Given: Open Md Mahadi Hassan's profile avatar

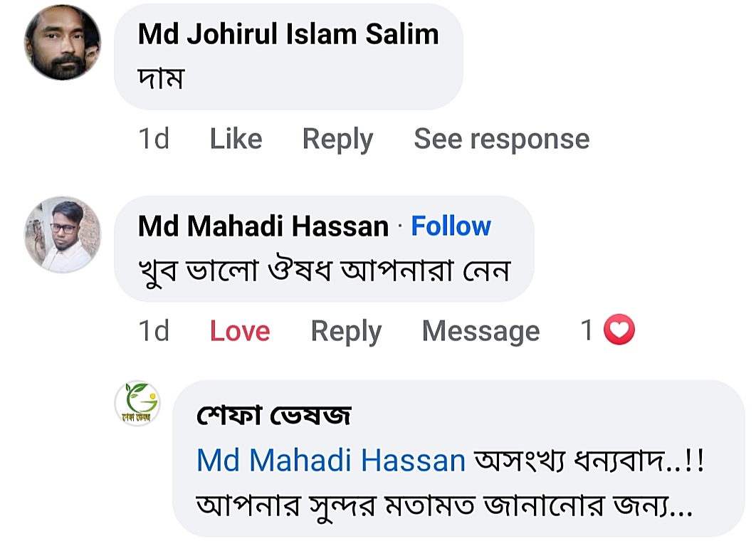Looking at the screenshot, I should pyautogui.click(x=63, y=235).
